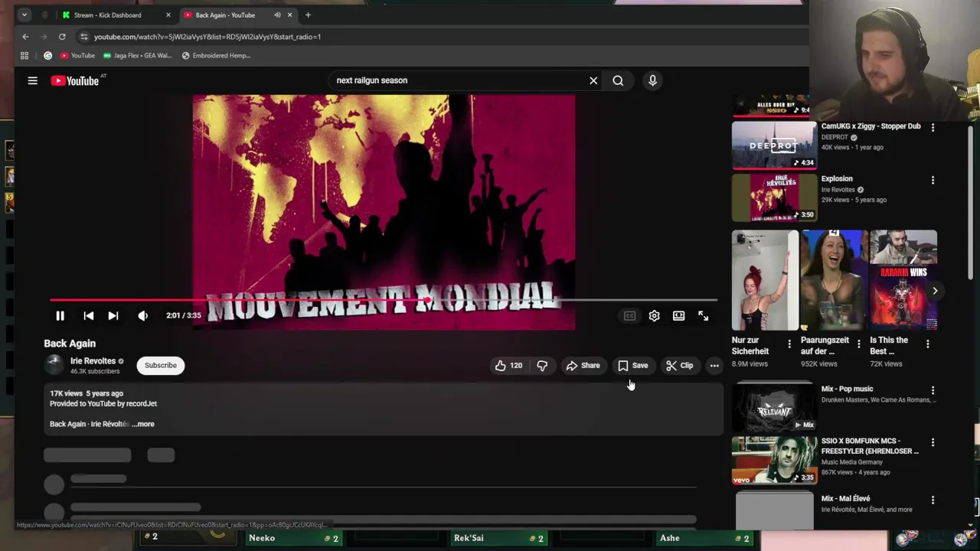This screenshot has height=551, width=980.
Task: Open Paarungszeit auf der short
Action: 834,280
